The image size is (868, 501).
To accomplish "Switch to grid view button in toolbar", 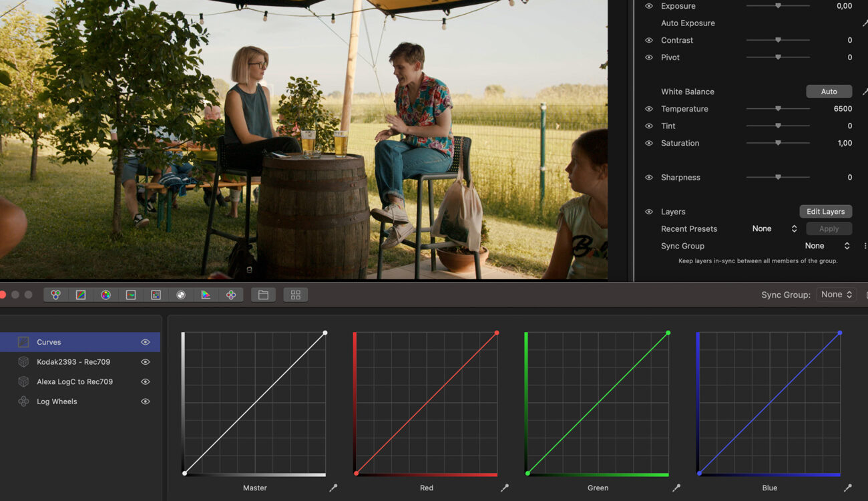I will click(x=296, y=295).
